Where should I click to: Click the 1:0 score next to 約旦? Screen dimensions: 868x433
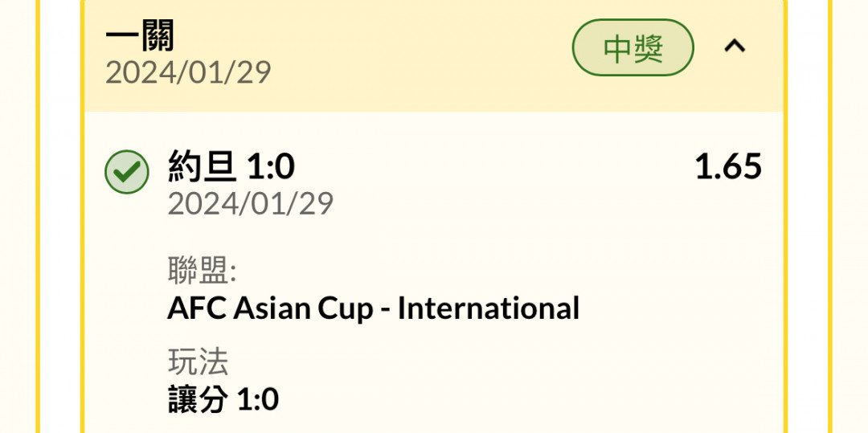271,168
